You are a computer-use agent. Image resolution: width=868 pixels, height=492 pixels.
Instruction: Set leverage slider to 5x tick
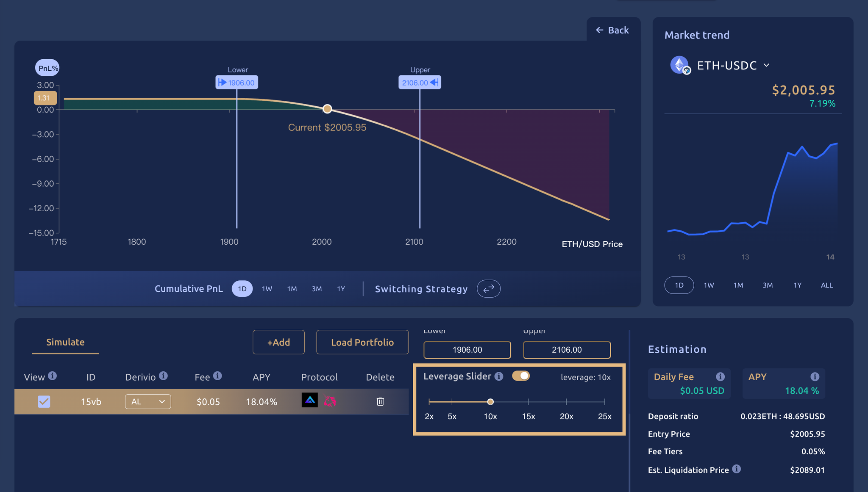point(452,401)
